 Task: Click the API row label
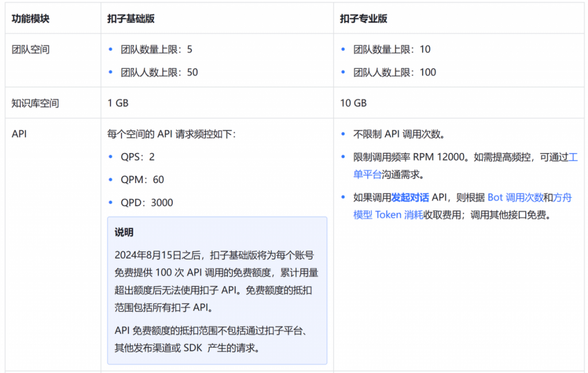tap(19, 133)
